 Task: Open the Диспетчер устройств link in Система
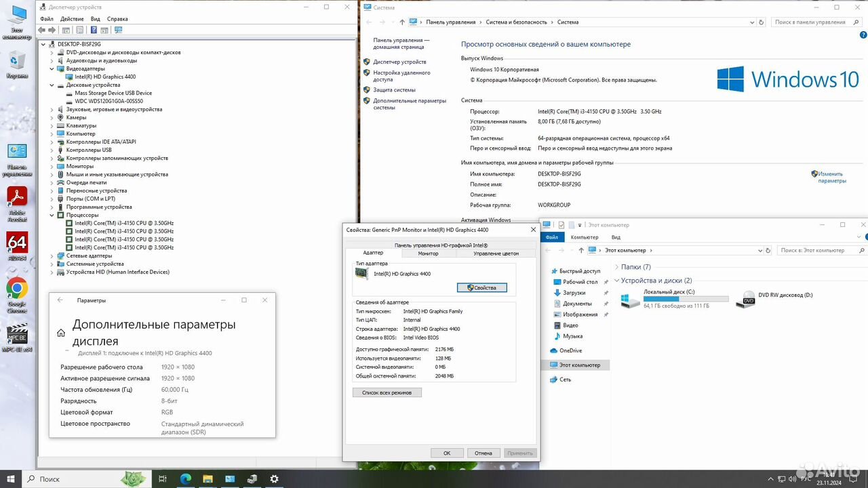399,62
